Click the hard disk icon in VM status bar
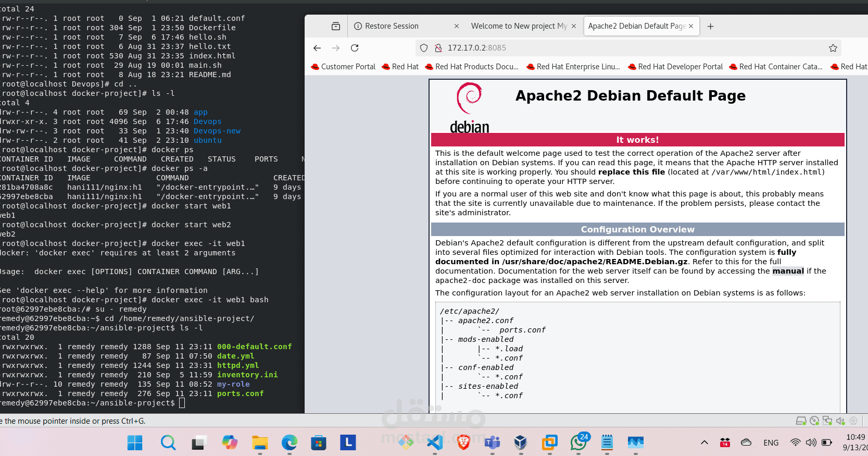The height and width of the screenshot is (456, 868). 801,421
